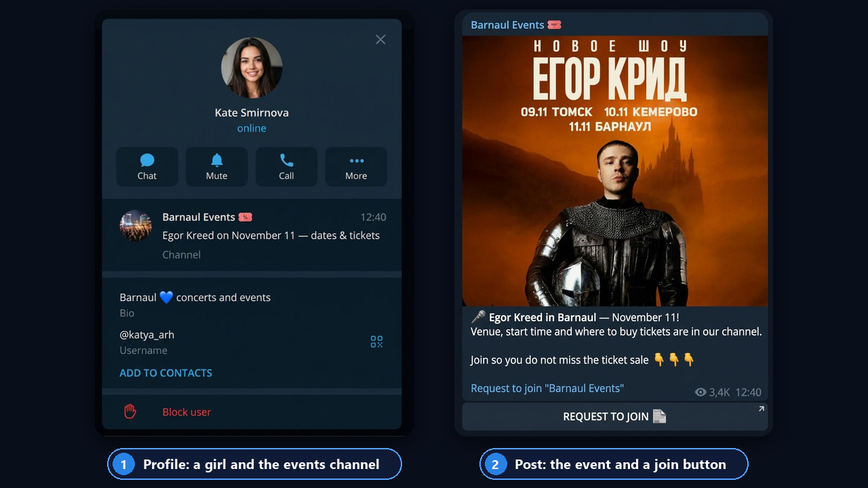Click the three dots icon above More

(x=356, y=161)
